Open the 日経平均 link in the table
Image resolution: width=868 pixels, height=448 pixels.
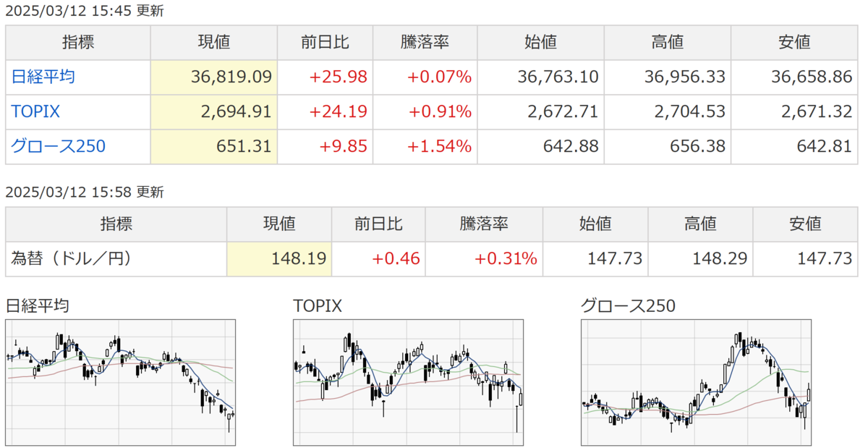43,77
